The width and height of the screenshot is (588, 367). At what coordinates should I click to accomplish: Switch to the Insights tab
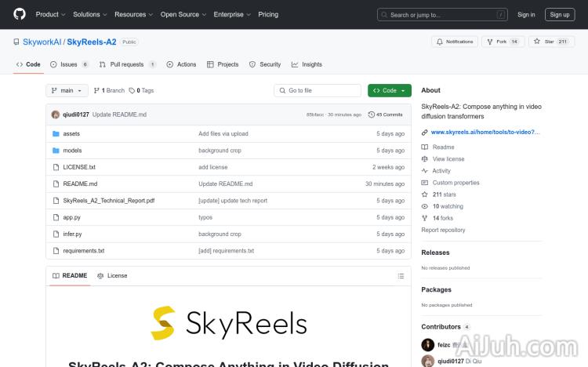pos(307,64)
